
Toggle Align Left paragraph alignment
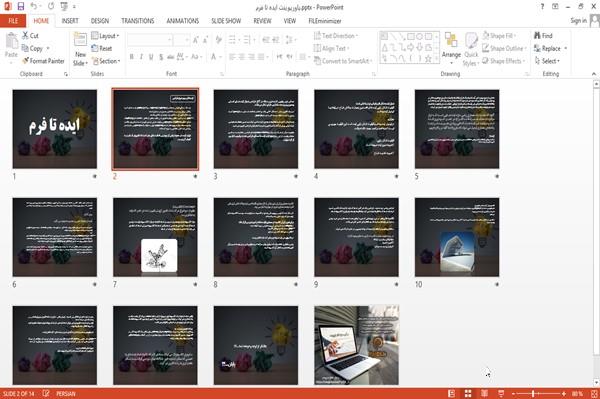[232, 57]
